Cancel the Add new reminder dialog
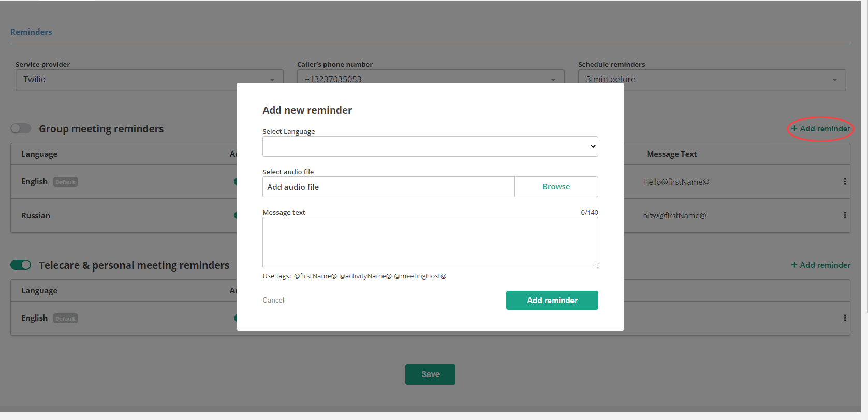 [273, 300]
